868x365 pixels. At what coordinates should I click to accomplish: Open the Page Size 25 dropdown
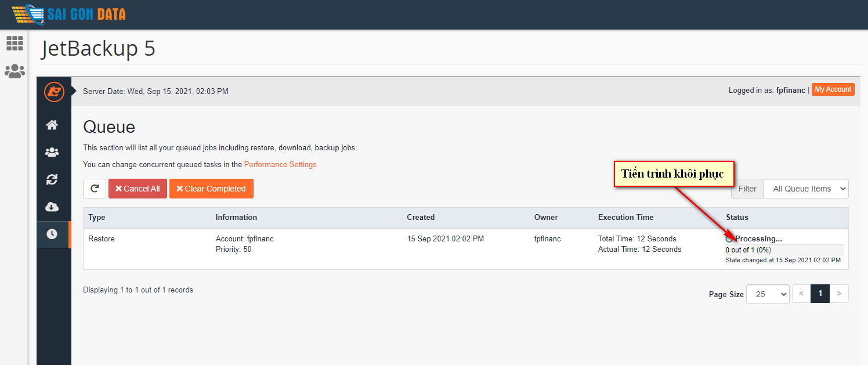(x=768, y=294)
